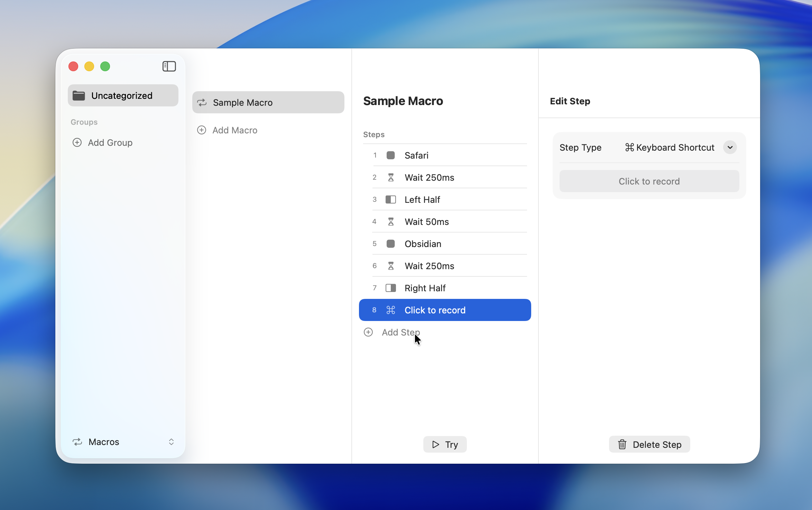Viewport: 812px width, 510px height.
Task: Open the Step Type dropdown chevron
Action: [x=730, y=148]
